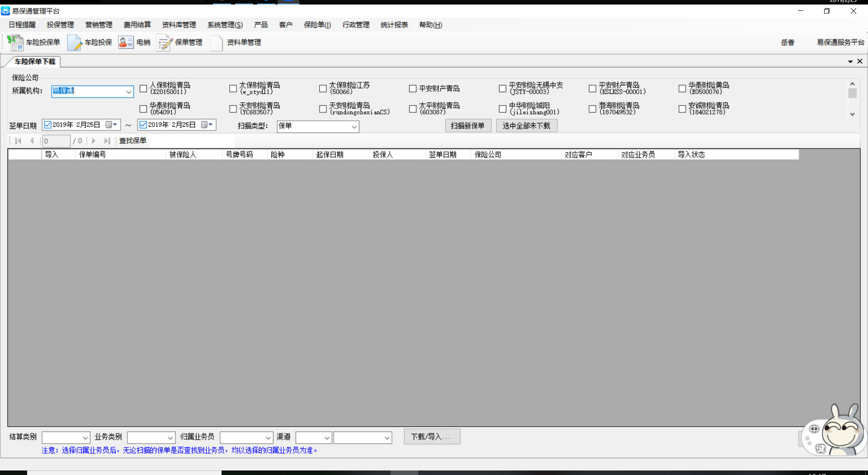Open the 投保管理 menu
The height and width of the screenshot is (475, 868).
coord(61,25)
